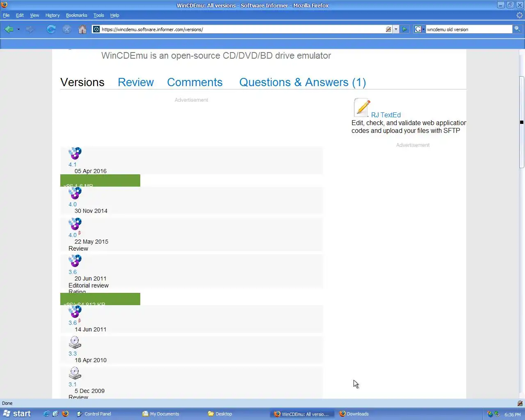Open the 4.0 beta version link

(73, 235)
